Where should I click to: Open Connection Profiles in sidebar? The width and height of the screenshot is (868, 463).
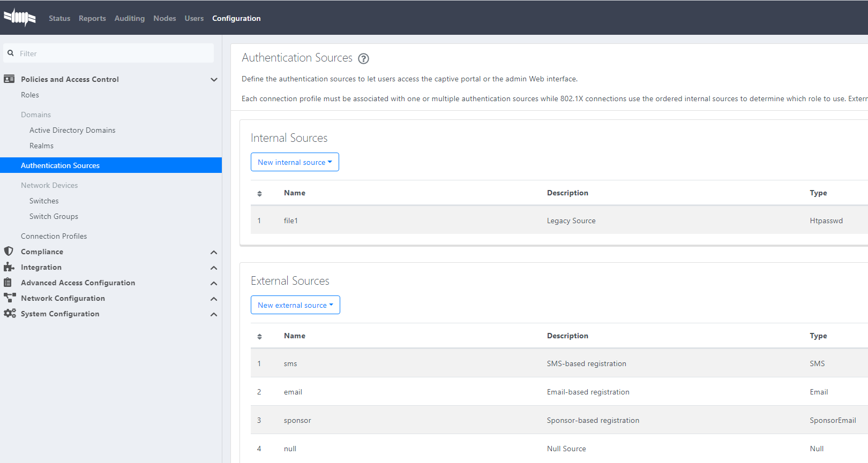54,236
